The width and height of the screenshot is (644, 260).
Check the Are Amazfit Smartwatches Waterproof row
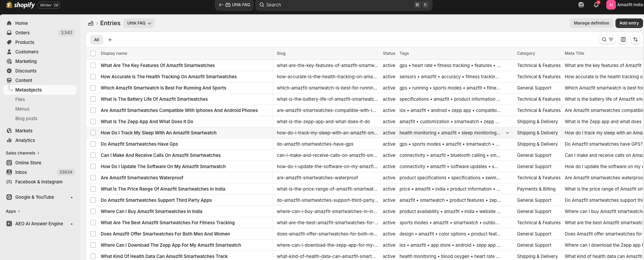[x=93, y=178]
